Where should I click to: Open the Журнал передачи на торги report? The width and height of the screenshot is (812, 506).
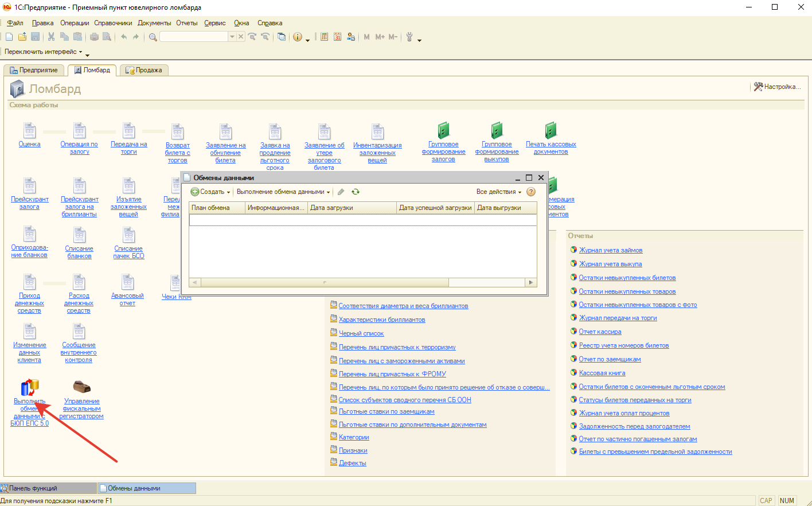pyautogui.click(x=618, y=318)
